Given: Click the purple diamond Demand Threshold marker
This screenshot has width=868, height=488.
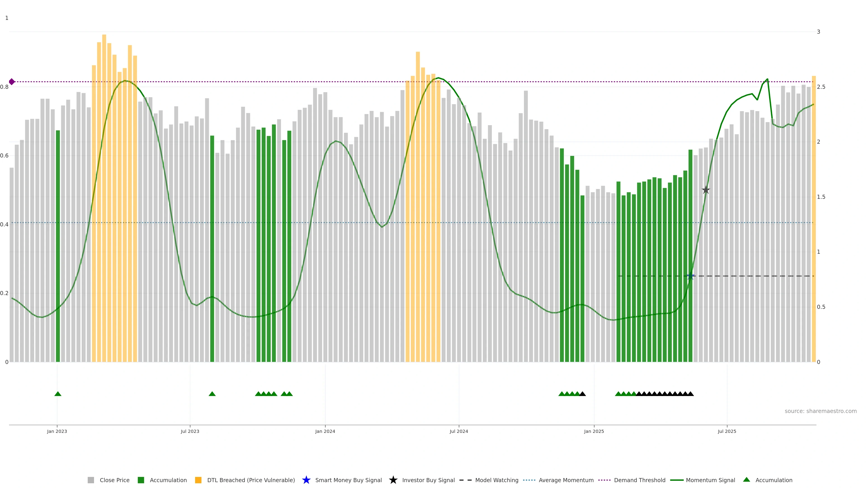Looking at the screenshot, I should click(12, 82).
